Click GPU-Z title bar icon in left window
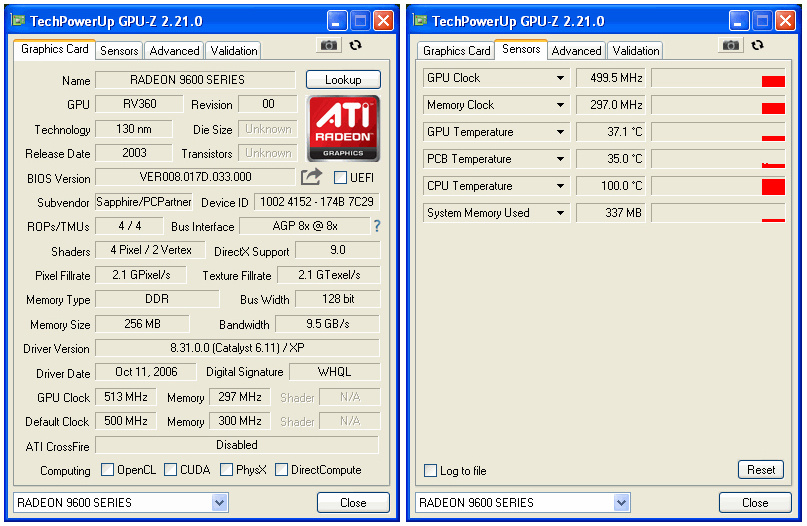Screen dimensions: 807x526 point(19,21)
